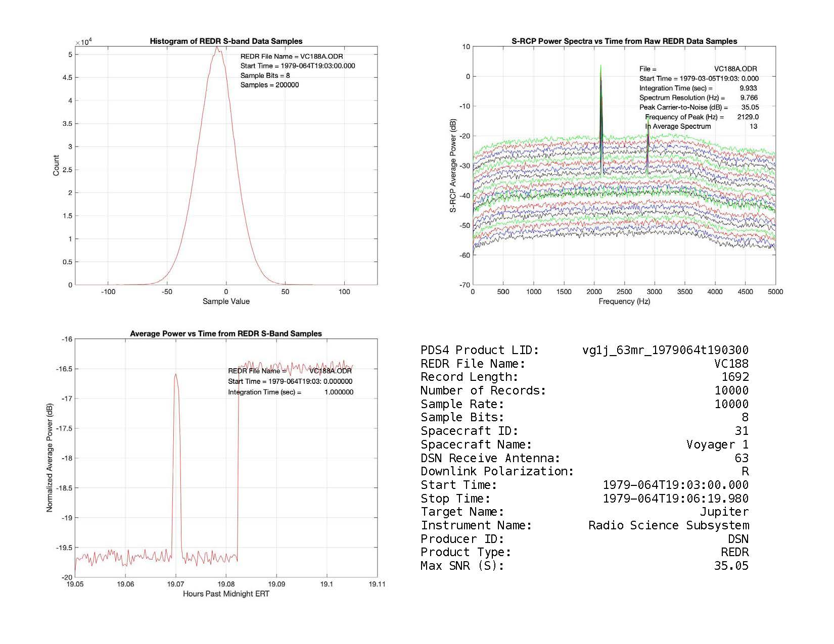834x644 pixels.
Task: Click the 'Hours Past Midnight ERT' axis label
Action: [x=226, y=593]
